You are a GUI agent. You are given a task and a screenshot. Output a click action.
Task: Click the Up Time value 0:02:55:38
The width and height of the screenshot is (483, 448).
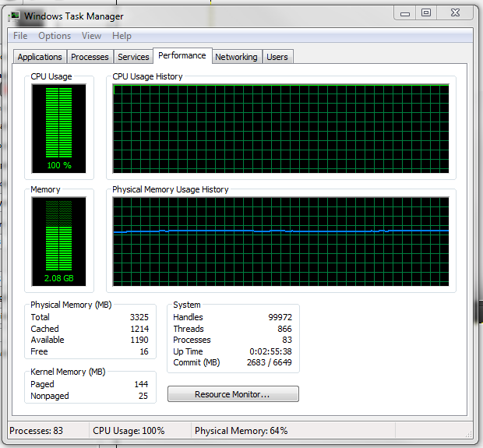pyautogui.click(x=271, y=351)
